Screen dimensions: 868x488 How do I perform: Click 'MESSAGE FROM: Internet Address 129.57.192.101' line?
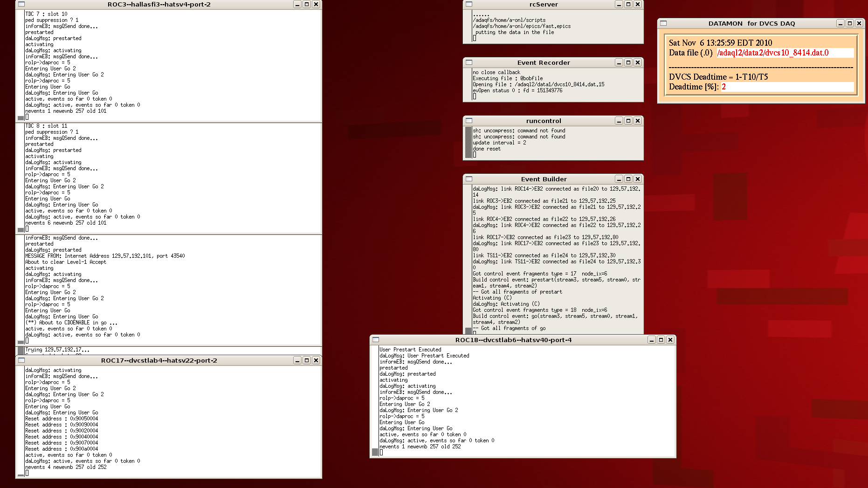(x=105, y=256)
